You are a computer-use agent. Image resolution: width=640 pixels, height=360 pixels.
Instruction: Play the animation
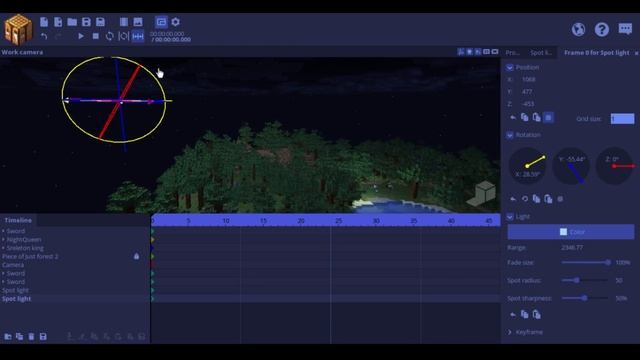(x=81, y=36)
